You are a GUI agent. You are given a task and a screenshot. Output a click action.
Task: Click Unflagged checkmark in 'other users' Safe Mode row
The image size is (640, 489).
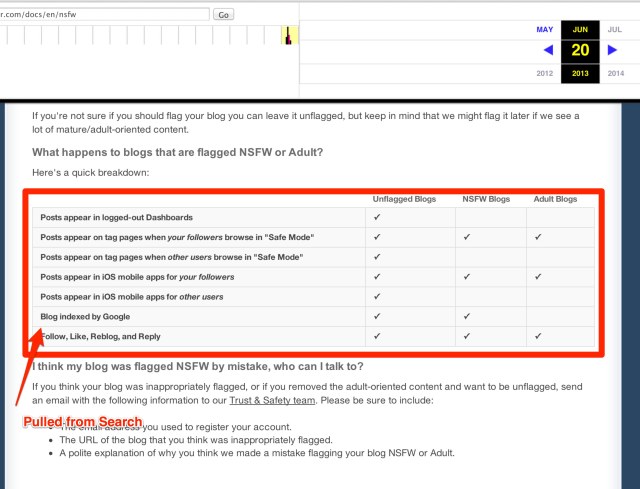pos(377,257)
